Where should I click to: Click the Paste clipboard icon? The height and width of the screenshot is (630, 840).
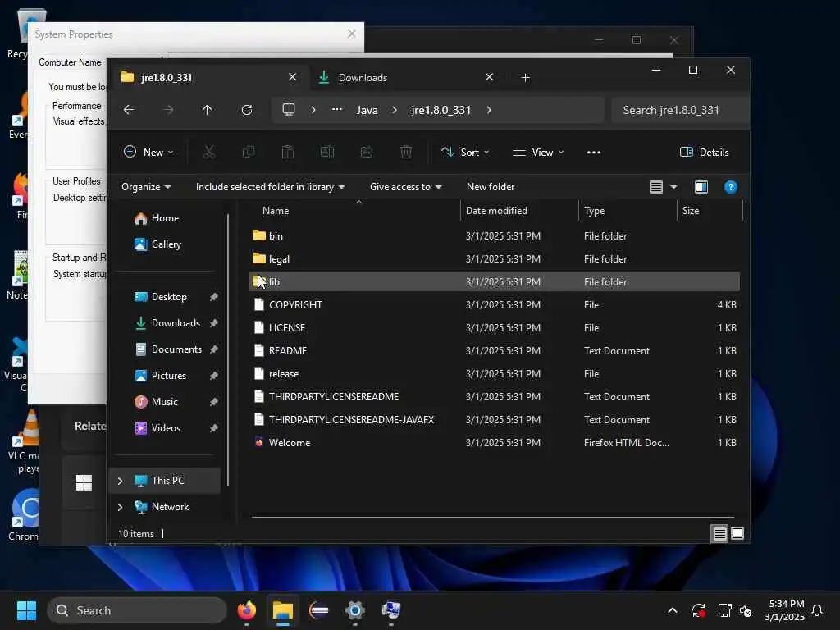pyautogui.click(x=288, y=152)
